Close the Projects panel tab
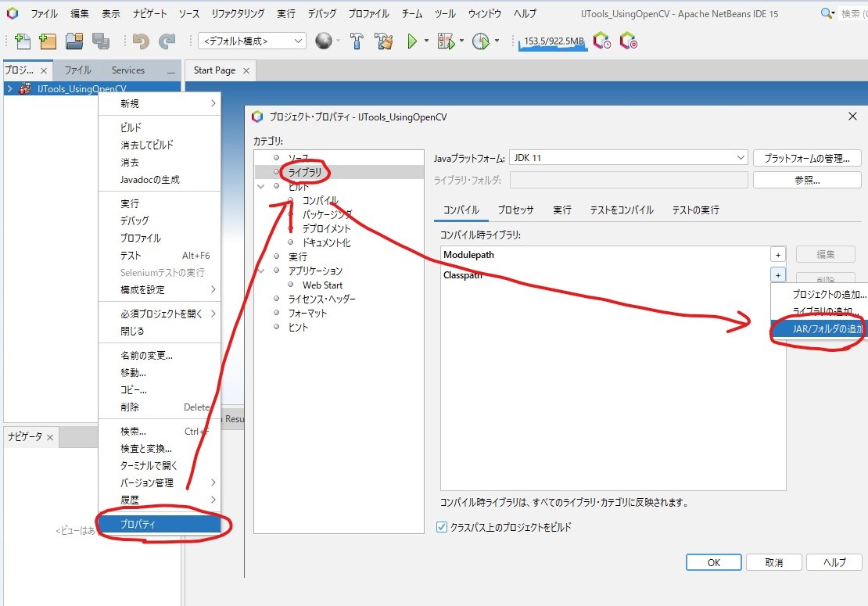This screenshot has height=606, width=868. click(x=44, y=71)
